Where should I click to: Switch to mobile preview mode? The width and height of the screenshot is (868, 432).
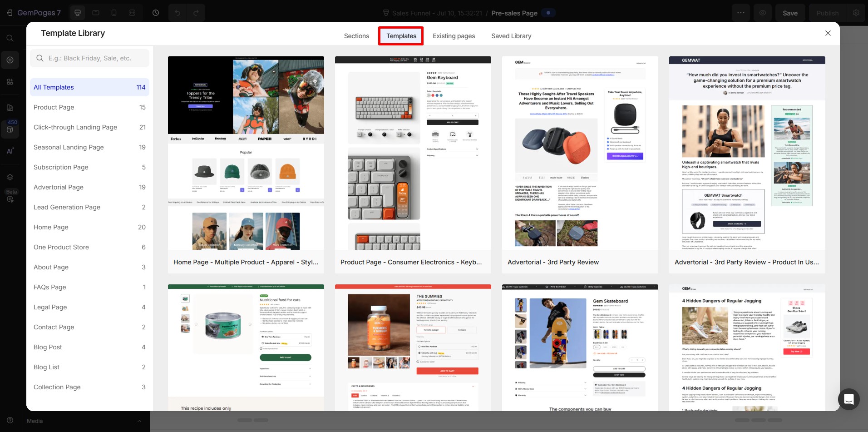point(113,13)
